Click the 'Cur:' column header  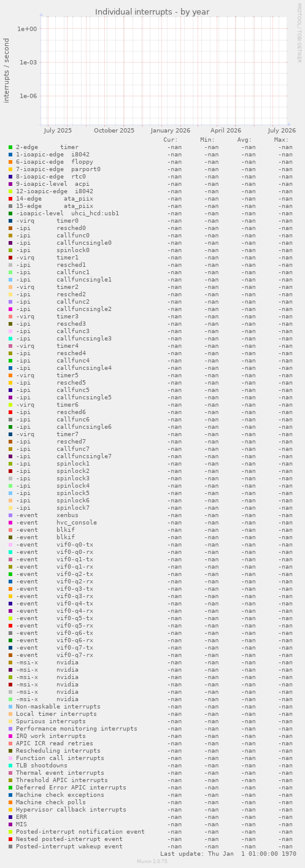[x=171, y=140]
